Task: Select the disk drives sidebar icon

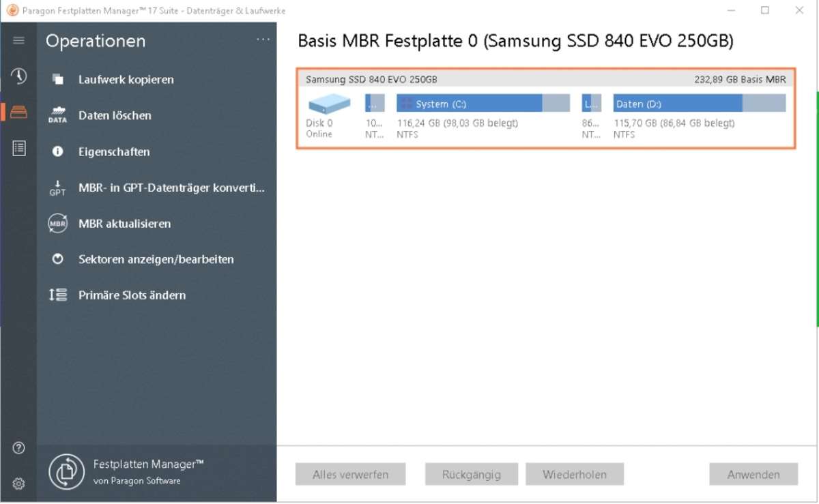Action: pyautogui.click(x=18, y=112)
